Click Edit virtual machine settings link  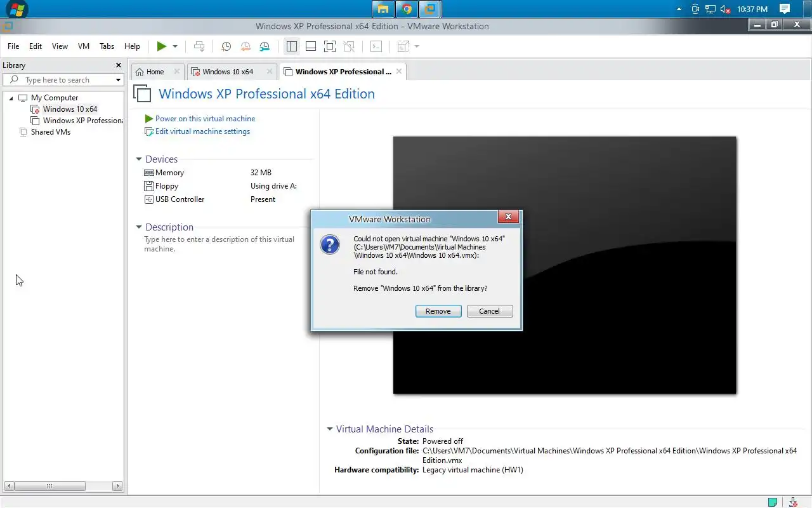[x=202, y=131]
